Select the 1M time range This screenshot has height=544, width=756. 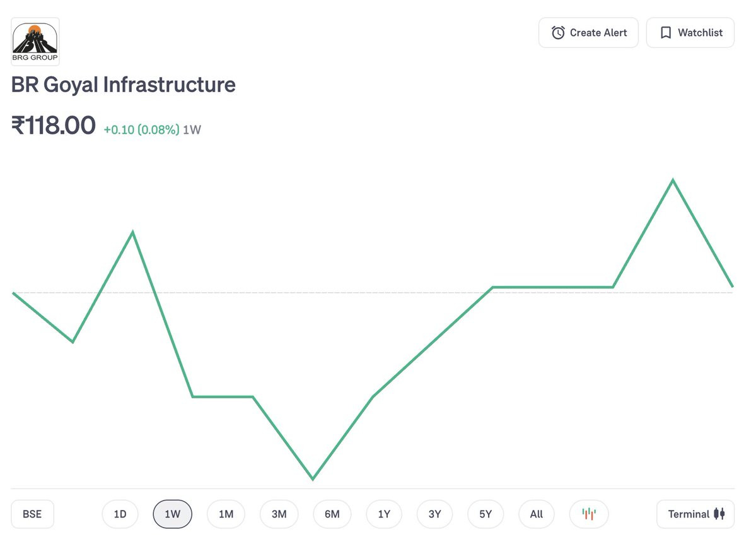tap(226, 514)
